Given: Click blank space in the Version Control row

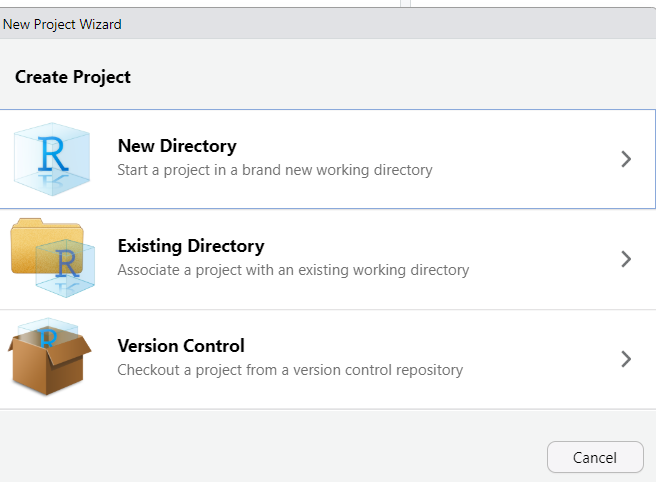Looking at the screenshot, I should click(540, 359).
